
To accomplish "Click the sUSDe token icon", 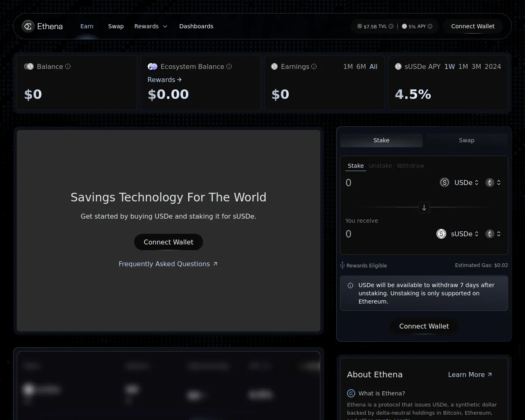I will point(441,234).
